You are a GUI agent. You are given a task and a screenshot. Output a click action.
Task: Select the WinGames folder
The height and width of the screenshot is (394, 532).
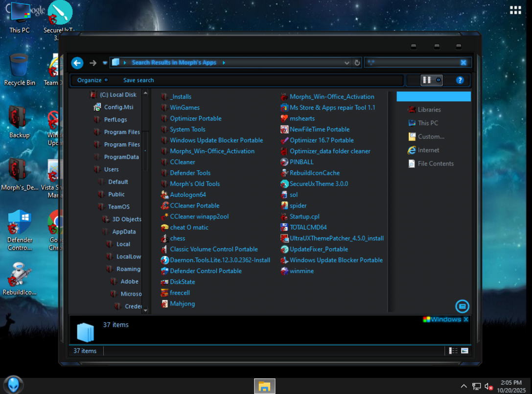point(180,108)
